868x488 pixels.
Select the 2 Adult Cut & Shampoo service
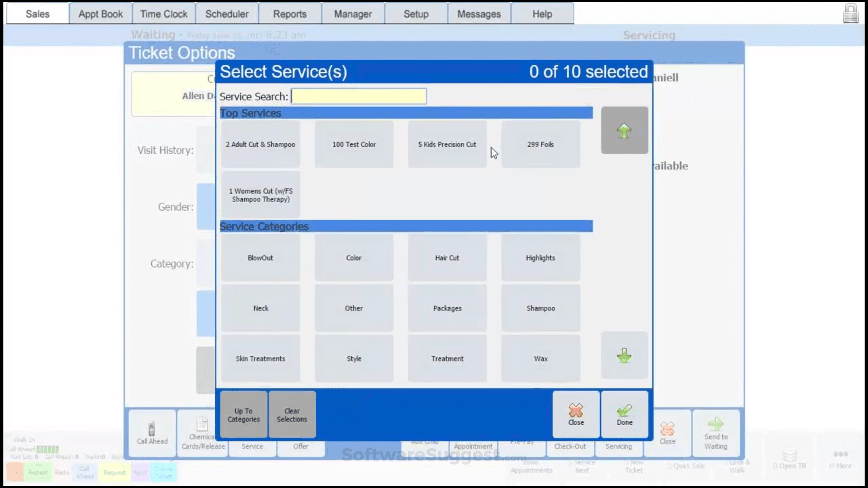point(260,144)
